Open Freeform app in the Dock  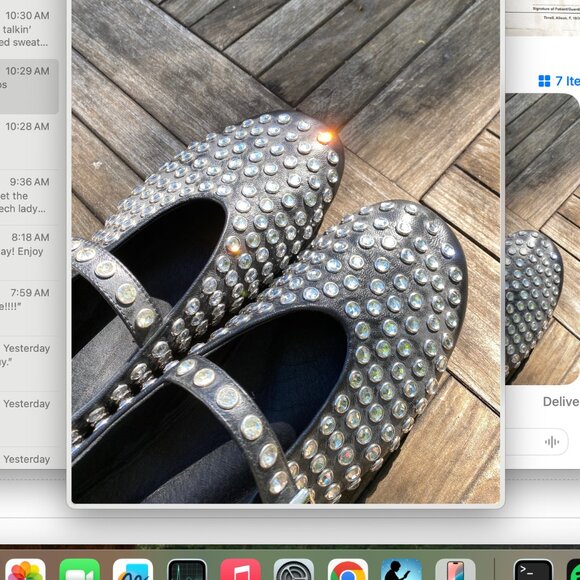(x=133, y=570)
